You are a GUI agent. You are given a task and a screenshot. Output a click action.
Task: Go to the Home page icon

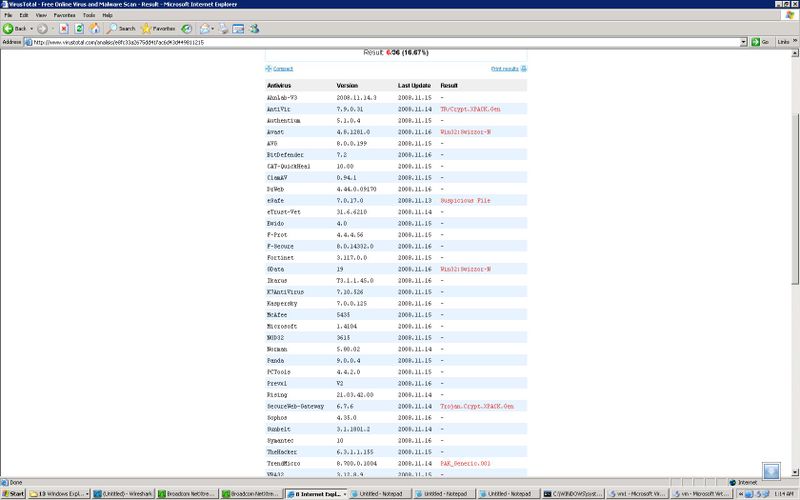click(x=94, y=29)
